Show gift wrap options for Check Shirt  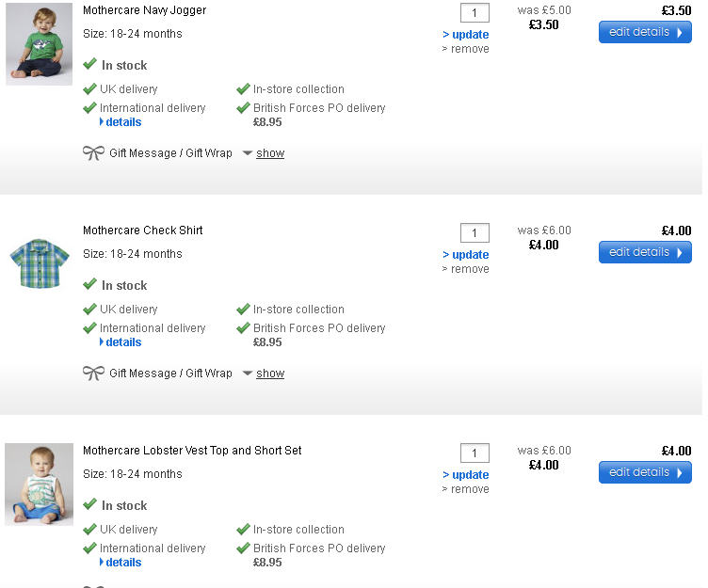[269, 373]
